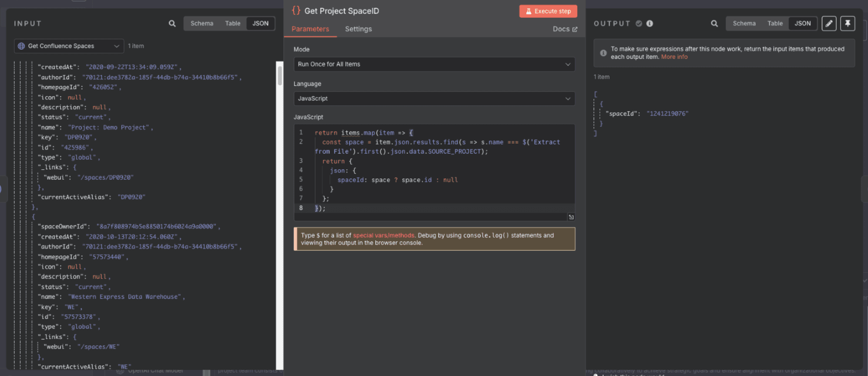Image resolution: width=868 pixels, height=376 pixels.
Task: Click the Execute step button
Action: (548, 11)
